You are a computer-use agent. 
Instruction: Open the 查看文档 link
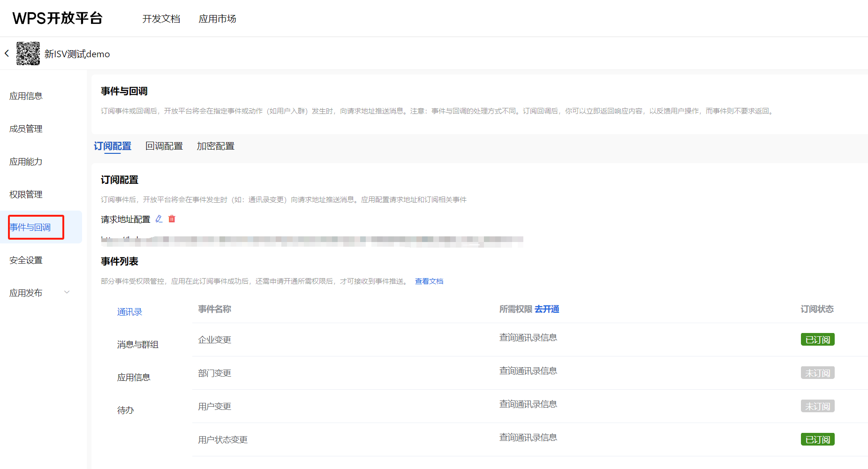click(429, 281)
